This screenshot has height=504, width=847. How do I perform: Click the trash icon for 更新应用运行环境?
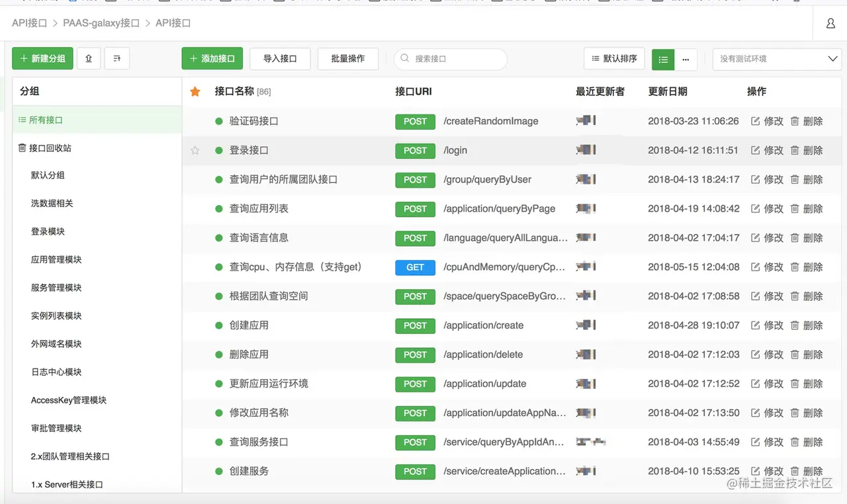coord(795,384)
